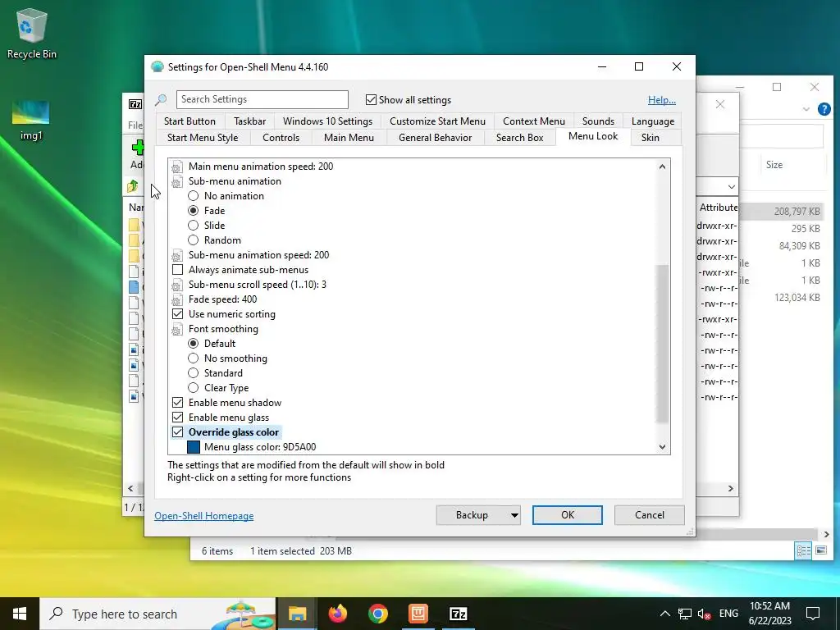The image size is (840, 630).
Task: Disable Enable menu shadow
Action: [x=177, y=403]
